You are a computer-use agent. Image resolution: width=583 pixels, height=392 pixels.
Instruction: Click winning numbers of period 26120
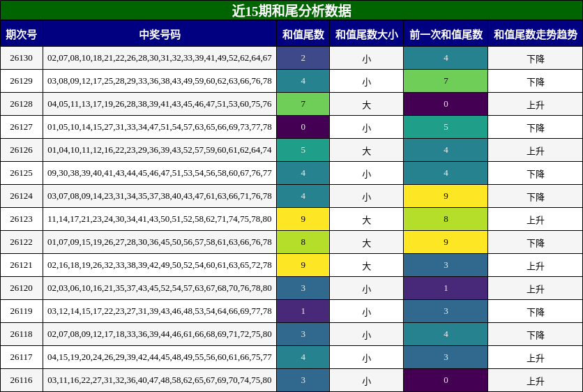coord(160,288)
